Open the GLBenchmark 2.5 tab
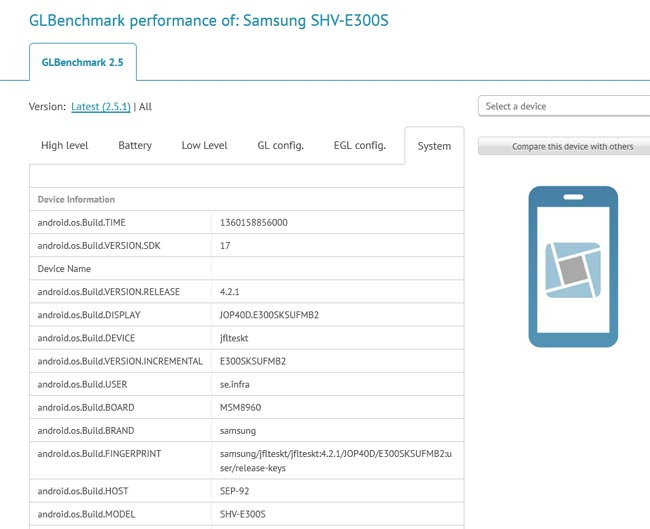 pyautogui.click(x=83, y=62)
